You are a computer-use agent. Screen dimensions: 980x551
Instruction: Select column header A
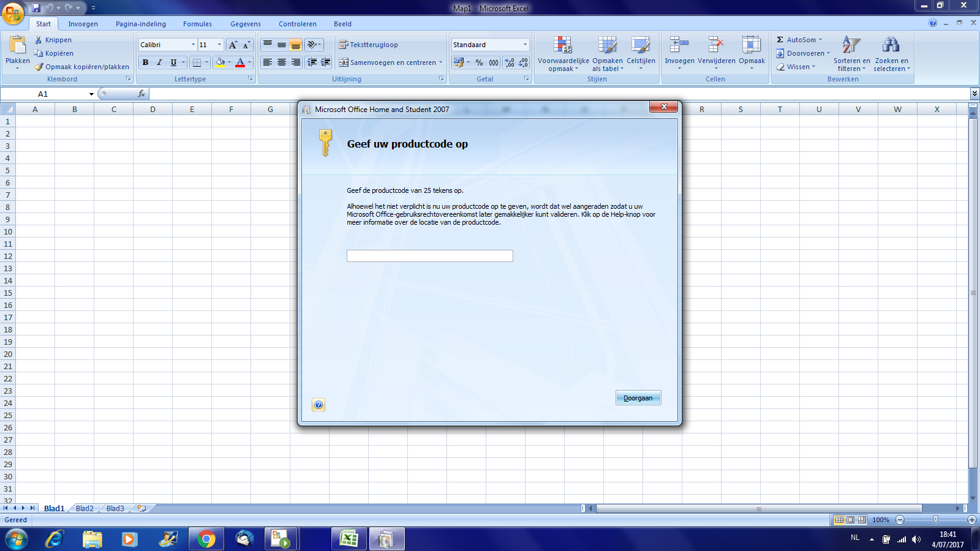pyautogui.click(x=35, y=110)
